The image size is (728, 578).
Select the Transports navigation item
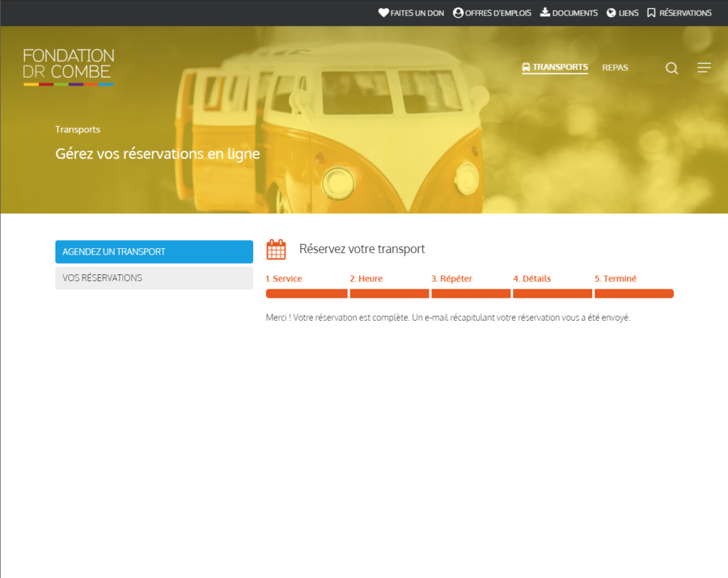(555, 68)
